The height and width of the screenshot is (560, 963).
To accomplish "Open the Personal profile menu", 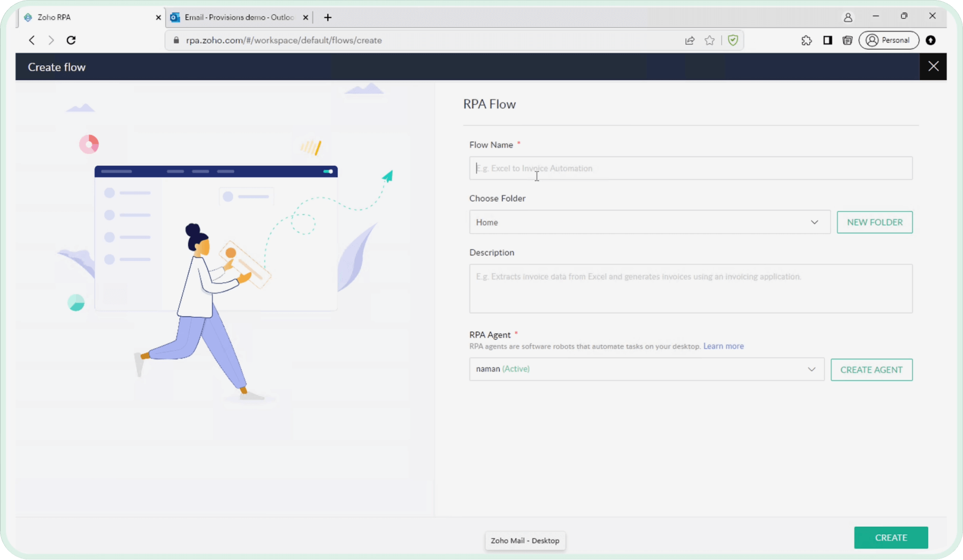I will [889, 40].
